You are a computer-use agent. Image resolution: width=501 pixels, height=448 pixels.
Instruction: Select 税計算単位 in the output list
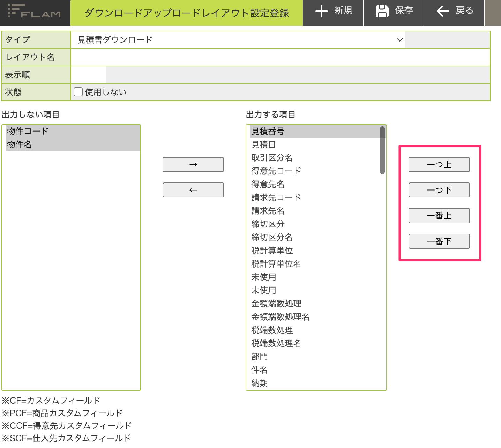(315, 251)
